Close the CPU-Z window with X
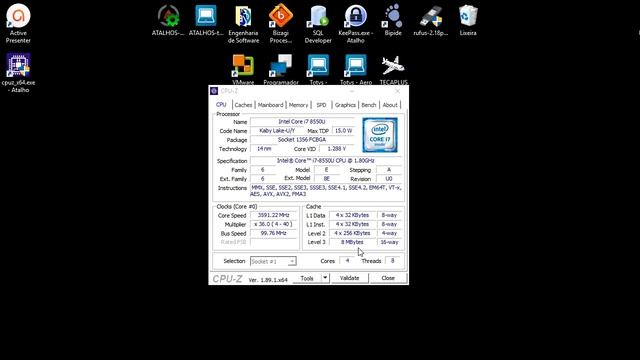The height and width of the screenshot is (360, 640). pos(398,91)
